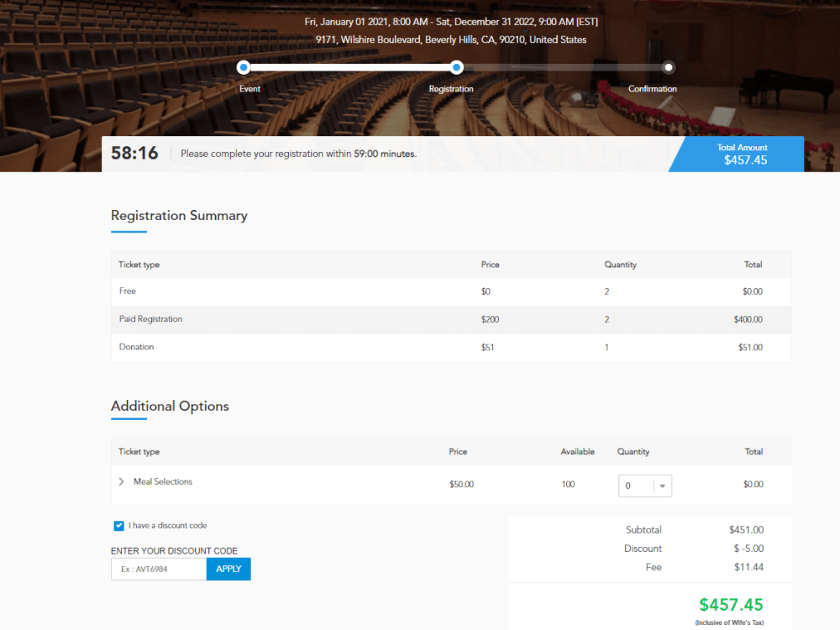Click the event date and time line
Viewport: 840px width, 630px height.
click(x=451, y=22)
